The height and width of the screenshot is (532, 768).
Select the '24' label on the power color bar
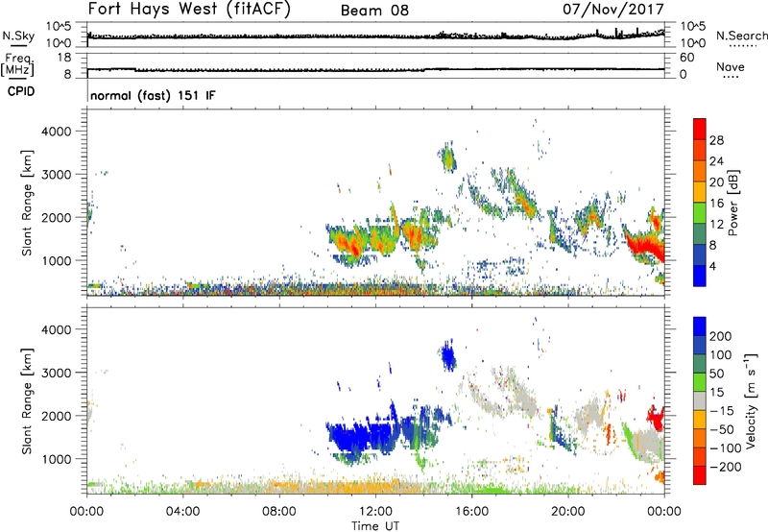(716, 161)
